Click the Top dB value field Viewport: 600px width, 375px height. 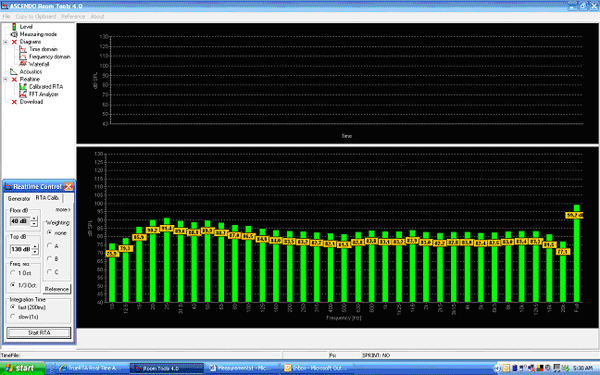20,249
